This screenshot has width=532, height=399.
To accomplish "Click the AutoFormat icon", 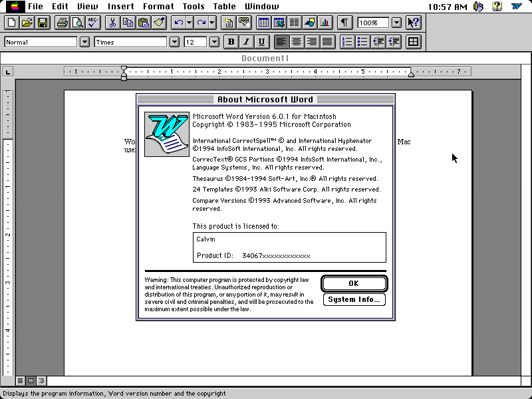I will coord(228,23).
